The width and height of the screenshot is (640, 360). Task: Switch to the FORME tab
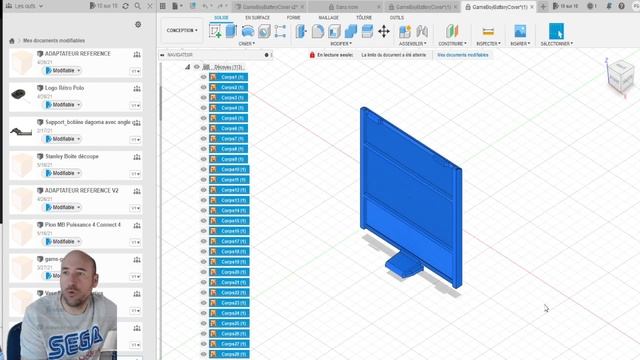click(x=293, y=18)
